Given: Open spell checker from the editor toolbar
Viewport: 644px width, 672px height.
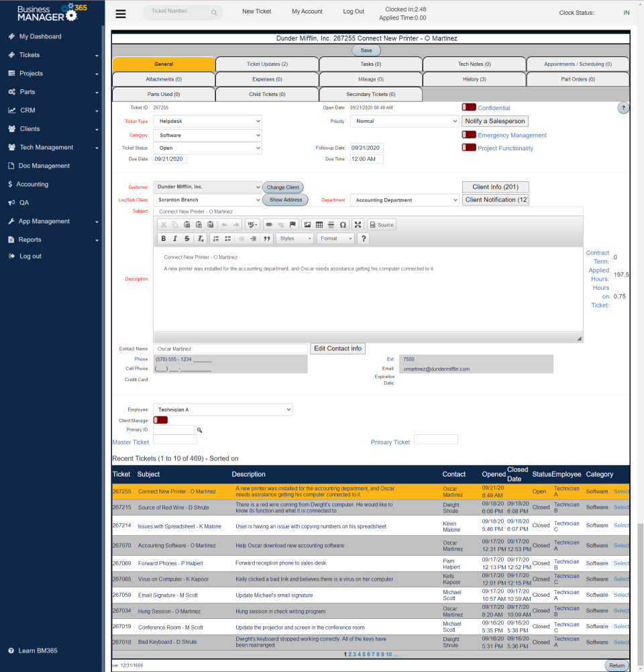Looking at the screenshot, I should pos(251,225).
